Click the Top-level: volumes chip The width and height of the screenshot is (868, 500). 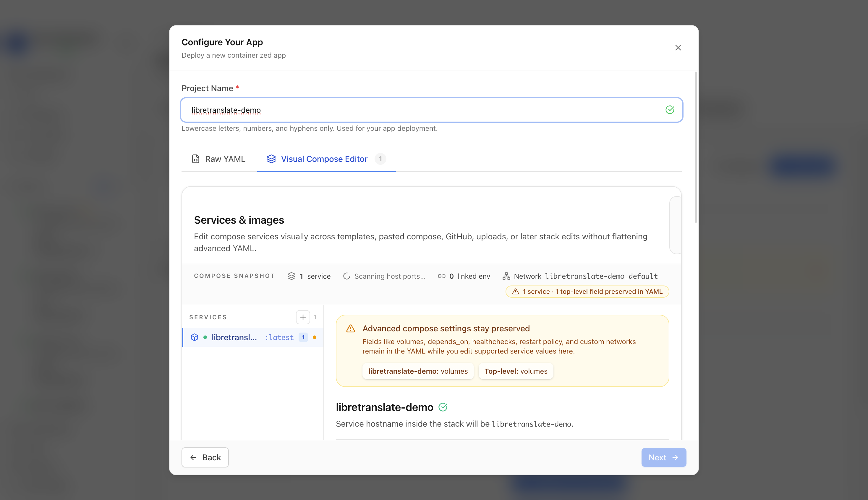coord(516,371)
